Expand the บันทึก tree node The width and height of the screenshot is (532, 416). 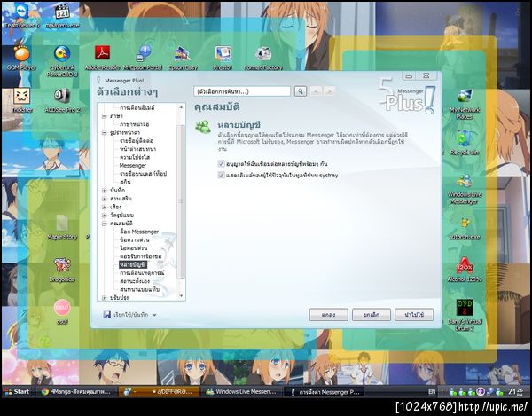pyautogui.click(x=104, y=191)
